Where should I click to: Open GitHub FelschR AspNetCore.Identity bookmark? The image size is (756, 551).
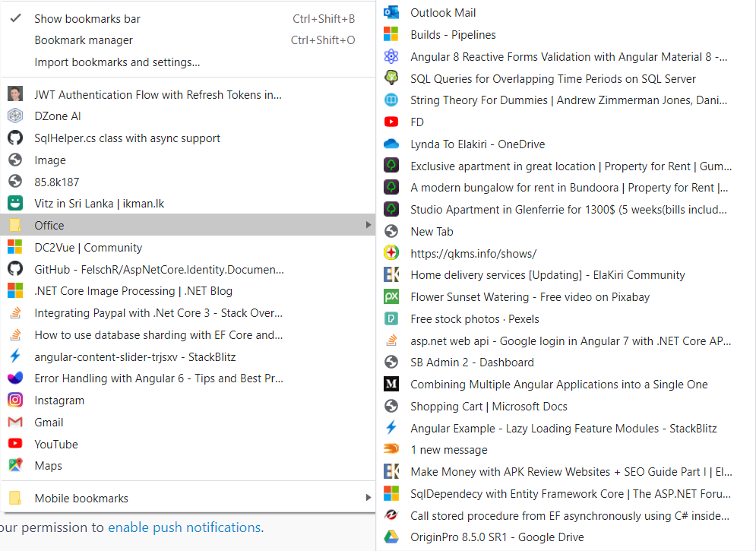pos(188,269)
